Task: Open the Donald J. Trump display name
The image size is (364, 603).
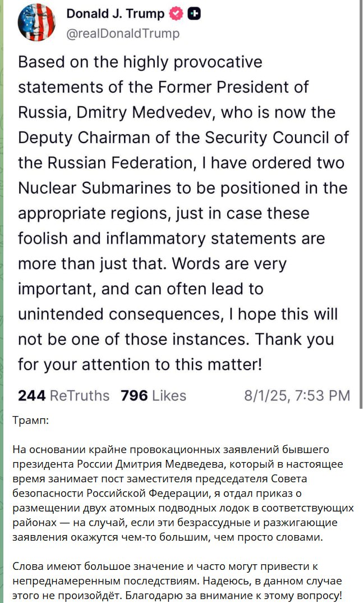Action: 115,13
